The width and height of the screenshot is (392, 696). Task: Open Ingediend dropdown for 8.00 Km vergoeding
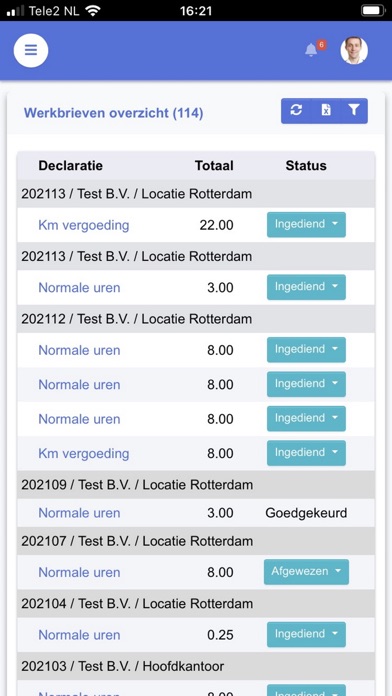click(x=306, y=453)
